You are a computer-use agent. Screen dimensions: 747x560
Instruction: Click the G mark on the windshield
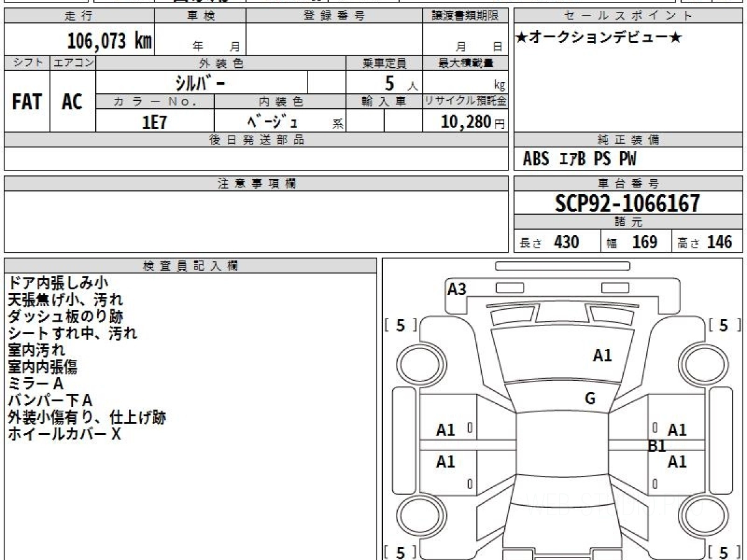pyautogui.click(x=590, y=399)
